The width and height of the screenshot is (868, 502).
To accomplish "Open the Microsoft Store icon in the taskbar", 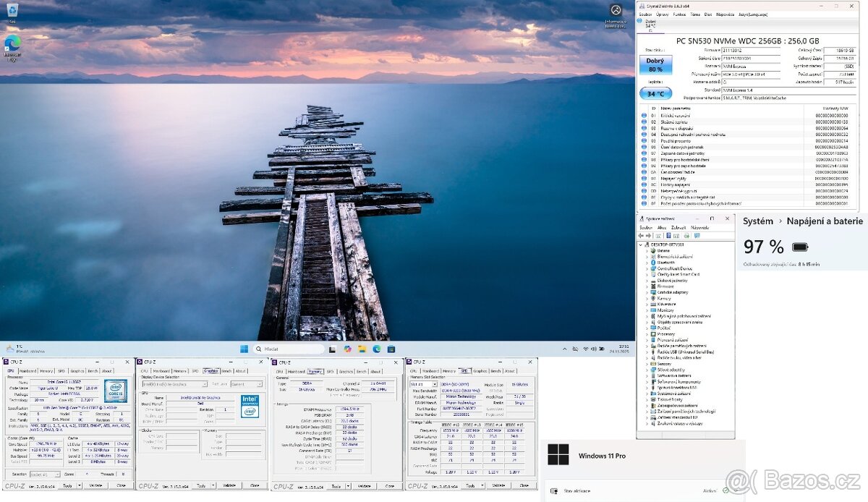I will (391, 349).
